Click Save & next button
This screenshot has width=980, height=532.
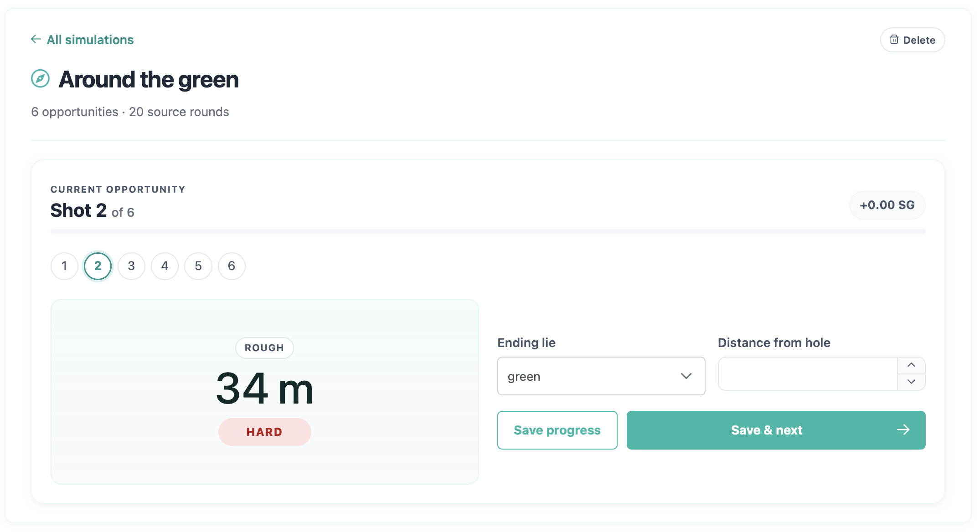776,430
